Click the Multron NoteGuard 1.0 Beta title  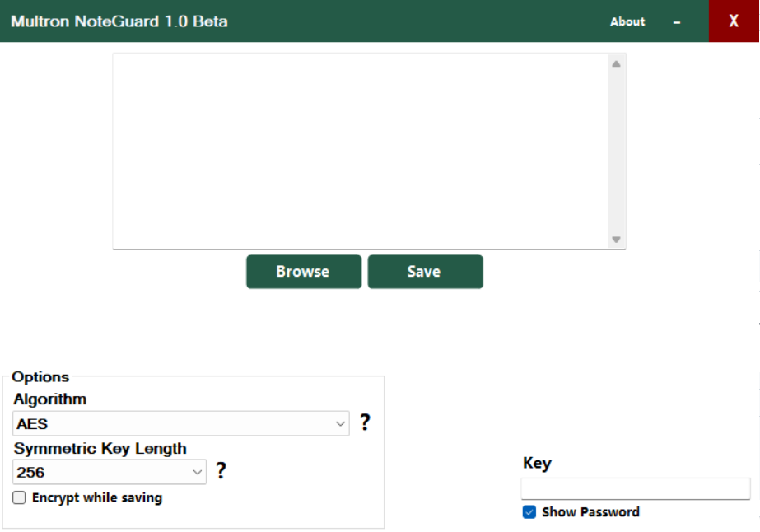pyautogui.click(x=119, y=21)
